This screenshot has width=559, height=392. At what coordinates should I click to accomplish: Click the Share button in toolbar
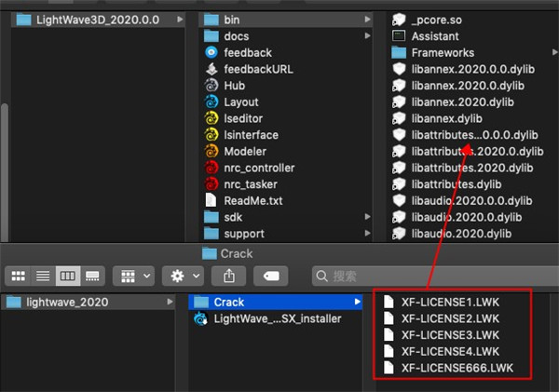pos(229,276)
